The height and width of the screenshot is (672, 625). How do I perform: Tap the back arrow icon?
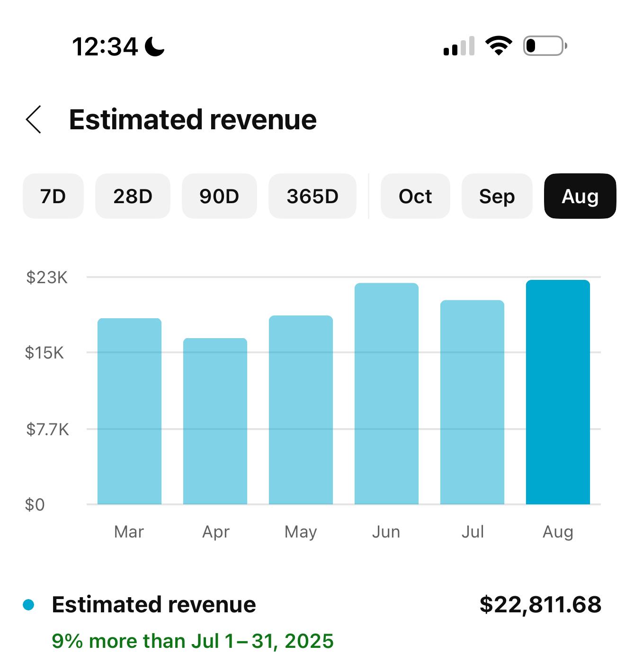pos(34,119)
